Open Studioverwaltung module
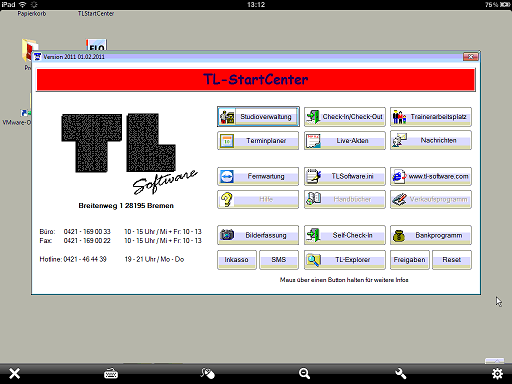Screen dimensions: 512x384 click(258, 117)
